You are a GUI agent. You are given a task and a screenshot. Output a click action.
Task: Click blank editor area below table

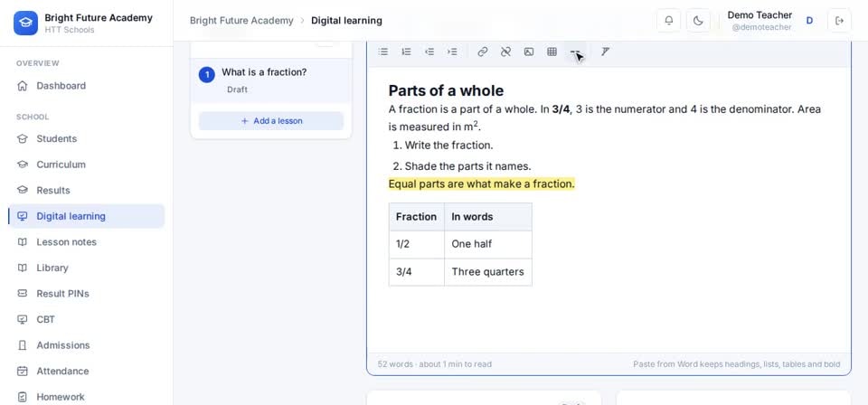(609, 320)
